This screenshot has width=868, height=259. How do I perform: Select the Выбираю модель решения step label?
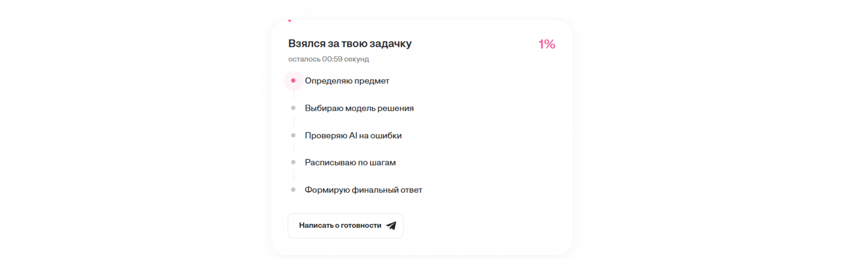pos(359,108)
